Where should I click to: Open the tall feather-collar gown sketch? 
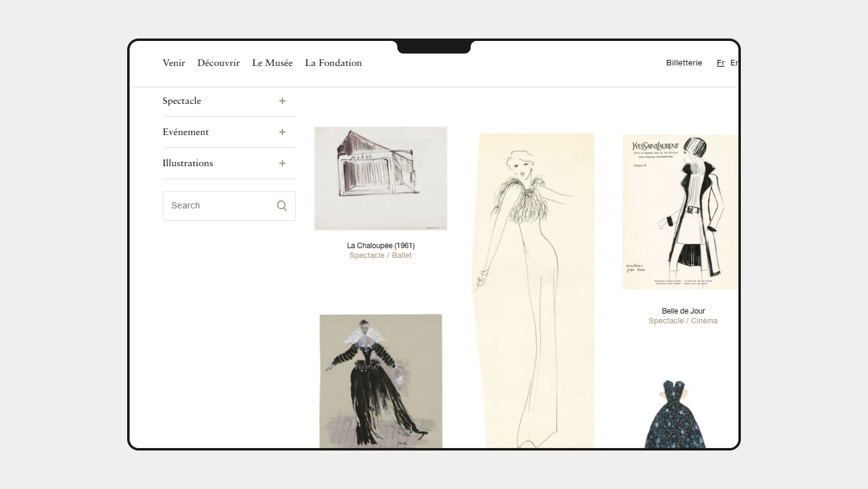point(533,290)
